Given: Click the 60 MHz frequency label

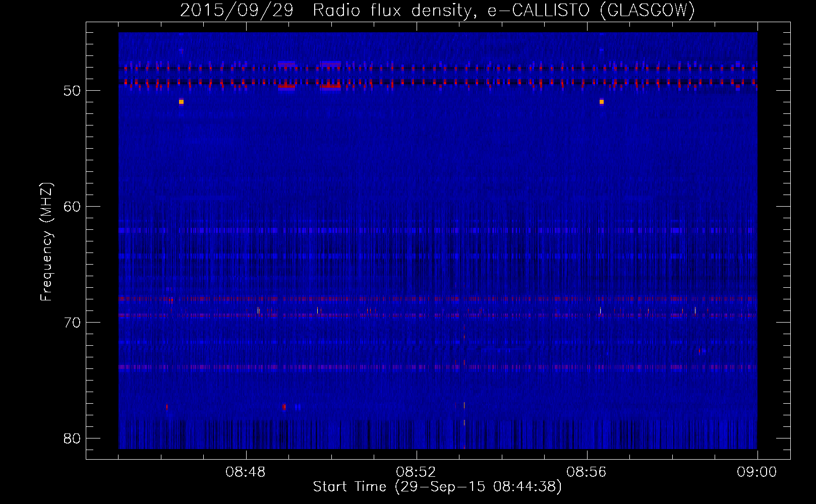Looking at the screenshot, I should (x=72, y=207).
